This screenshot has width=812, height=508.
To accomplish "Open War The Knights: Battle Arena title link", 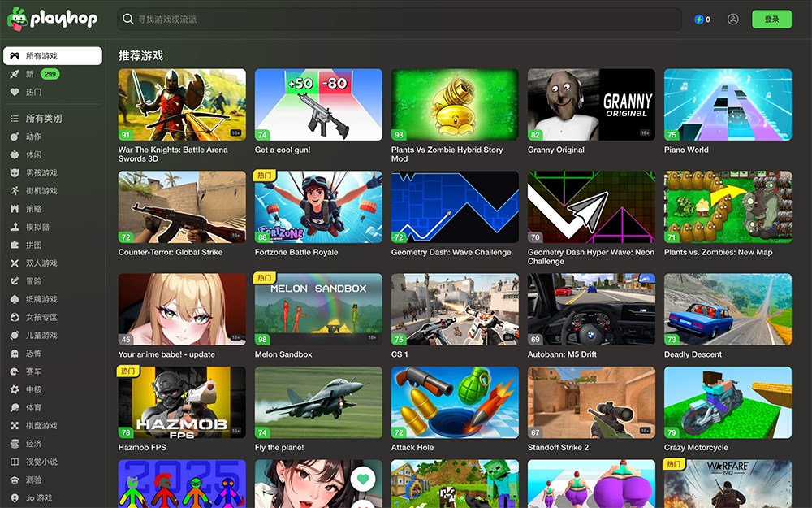I will tap(173, 154).
